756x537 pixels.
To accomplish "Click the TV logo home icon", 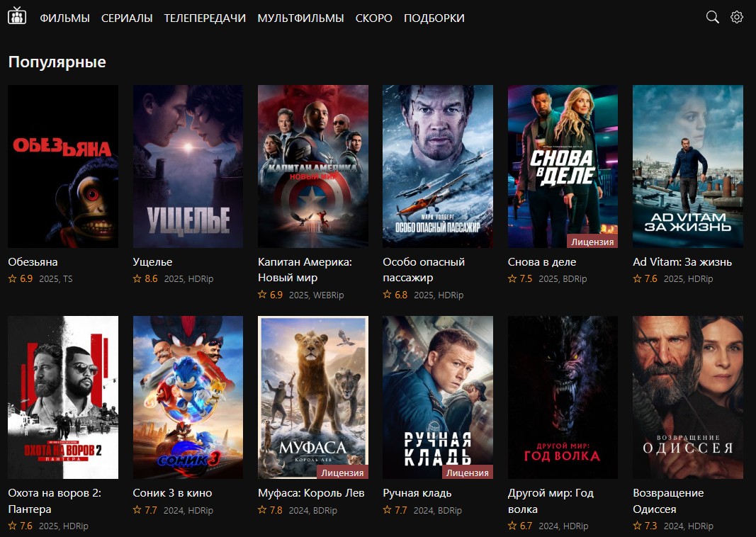I will coord(17,16).
